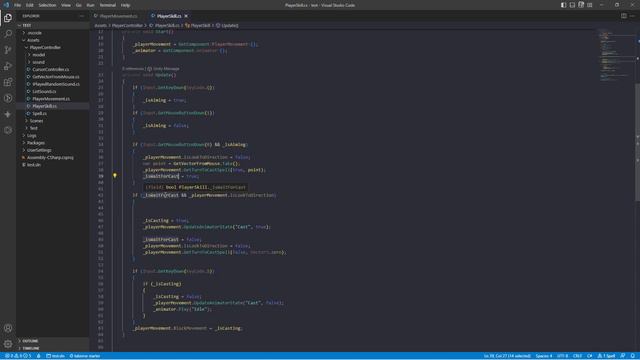Change the CRLF line ending
Image resolution: width=640 pixels, height=360 pixels.
click(x=577, y=356)
